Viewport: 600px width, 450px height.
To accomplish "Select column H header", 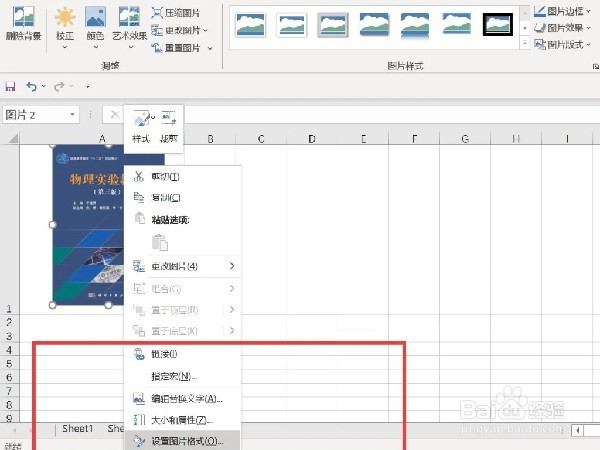I will [516, 139].
